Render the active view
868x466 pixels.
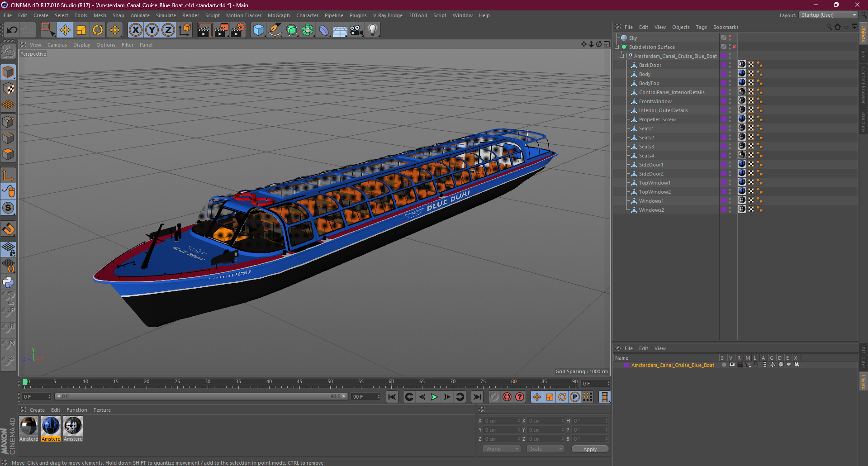(x=204, y=30)
